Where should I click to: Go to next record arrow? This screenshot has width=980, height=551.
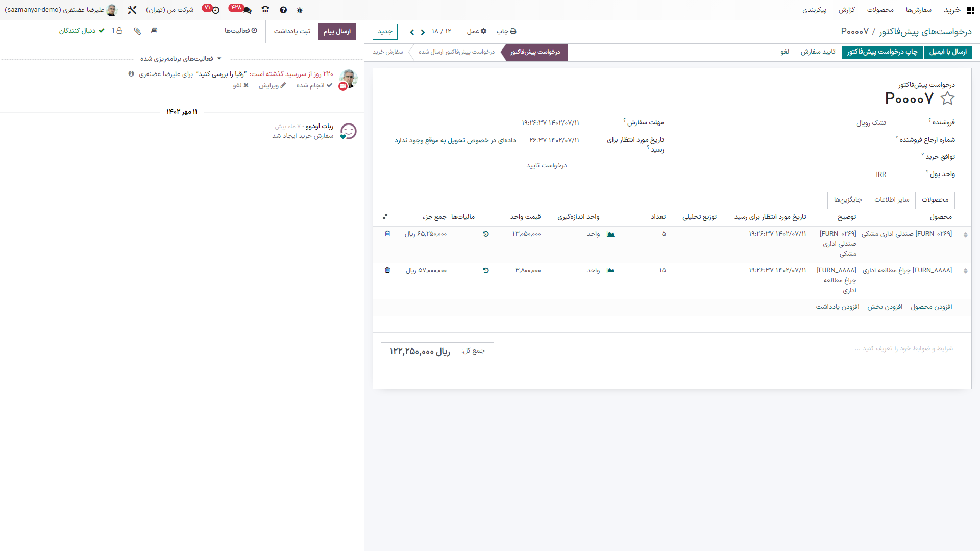tap(412, 32)
